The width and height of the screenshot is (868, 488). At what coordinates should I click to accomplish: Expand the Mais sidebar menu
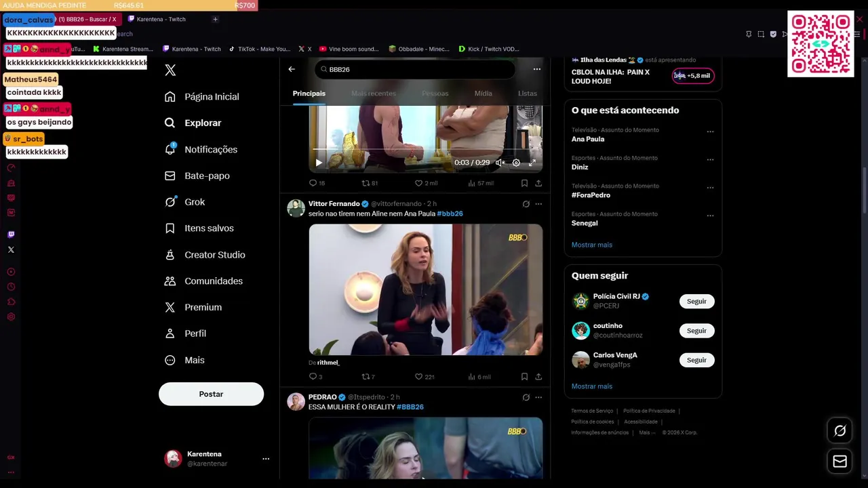[184, 360]
